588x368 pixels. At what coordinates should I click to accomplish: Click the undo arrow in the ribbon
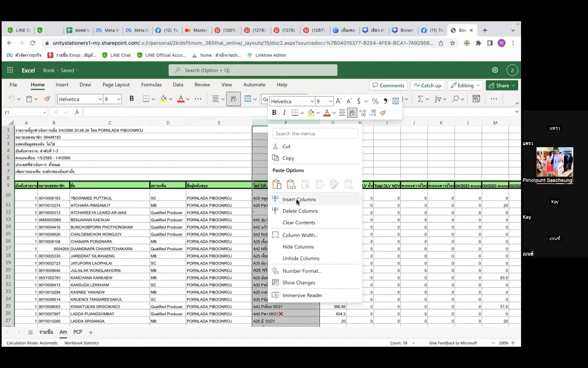[x=11, y=99]
